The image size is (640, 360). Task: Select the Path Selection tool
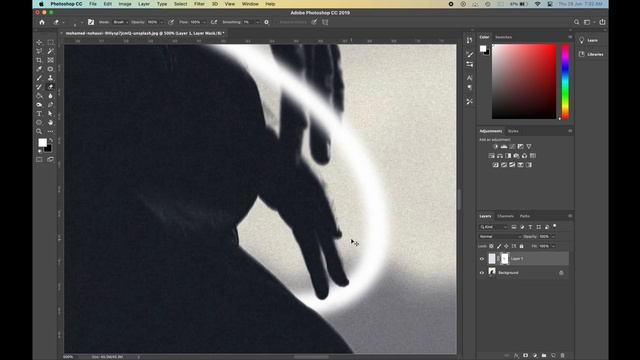tap(50, 114)
